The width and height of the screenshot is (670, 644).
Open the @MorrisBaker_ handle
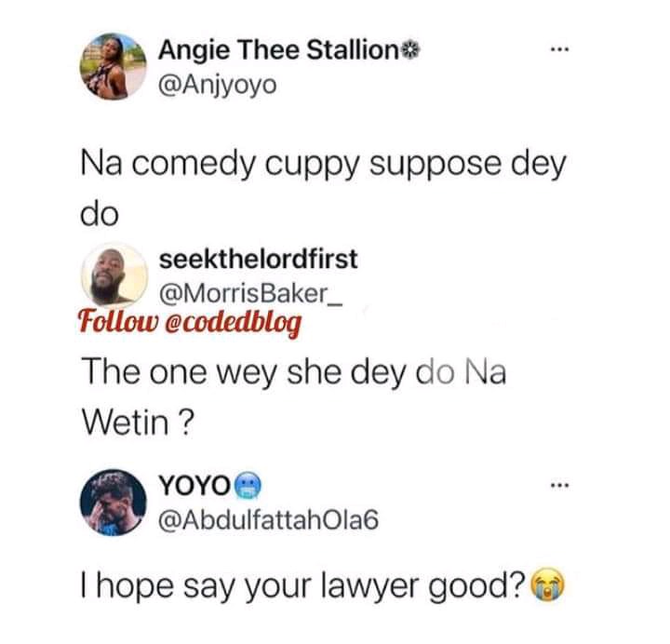click(250, 293)
